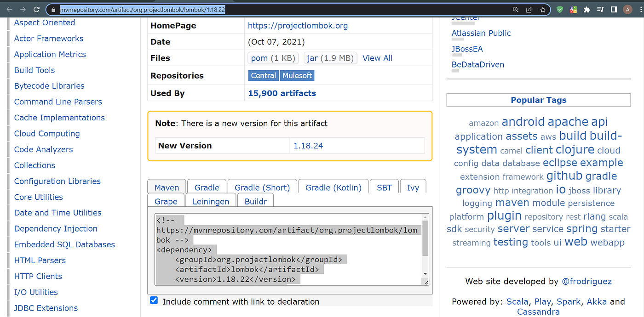The height and width of the screenshot is (317, 644).
Task: View the 15,900 artifacts using Lombok
Action: coord(282,93)
